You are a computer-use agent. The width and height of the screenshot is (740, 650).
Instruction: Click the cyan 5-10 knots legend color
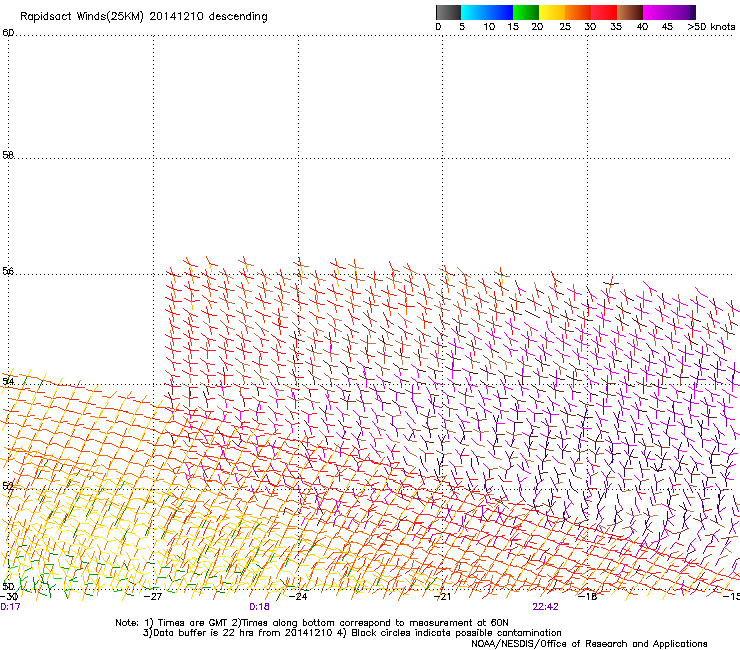(x=474, y=12)
